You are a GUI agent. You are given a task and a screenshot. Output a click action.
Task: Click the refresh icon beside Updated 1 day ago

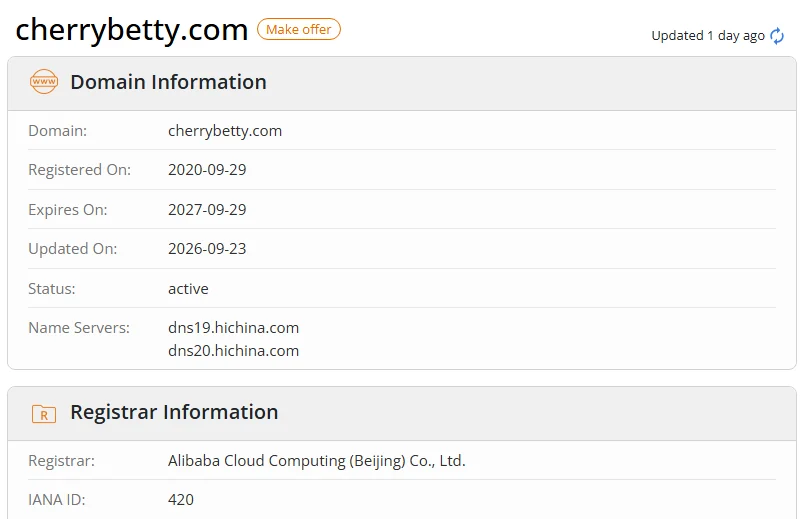(x=777, y=36)
